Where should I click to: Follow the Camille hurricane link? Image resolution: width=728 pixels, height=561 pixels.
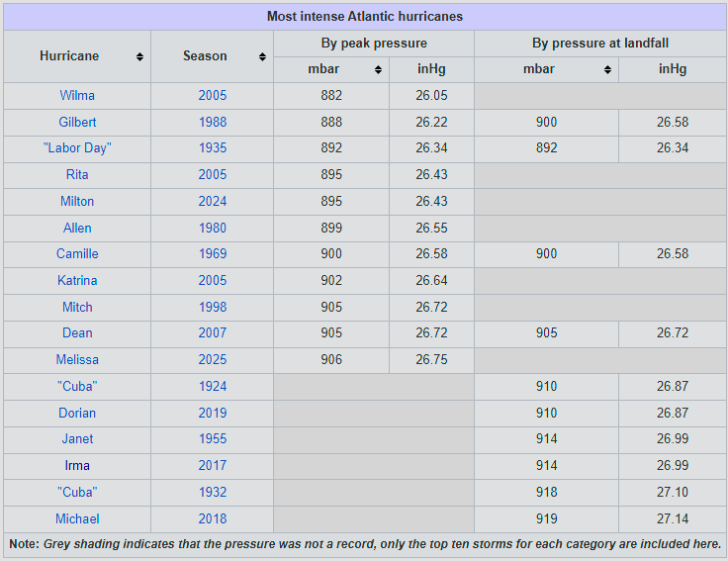point(77,254)
